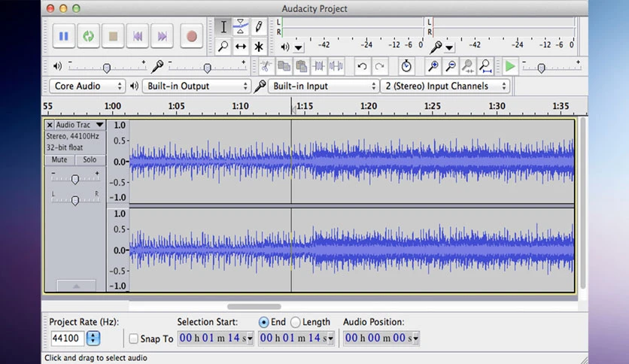629x364 pixels.
Task: Click the green Play-at-speed button
Action: coord(510,66)
